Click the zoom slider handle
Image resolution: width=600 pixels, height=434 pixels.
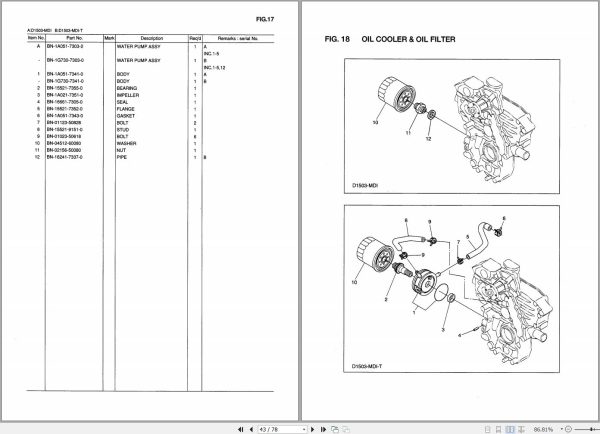point(591,429)
